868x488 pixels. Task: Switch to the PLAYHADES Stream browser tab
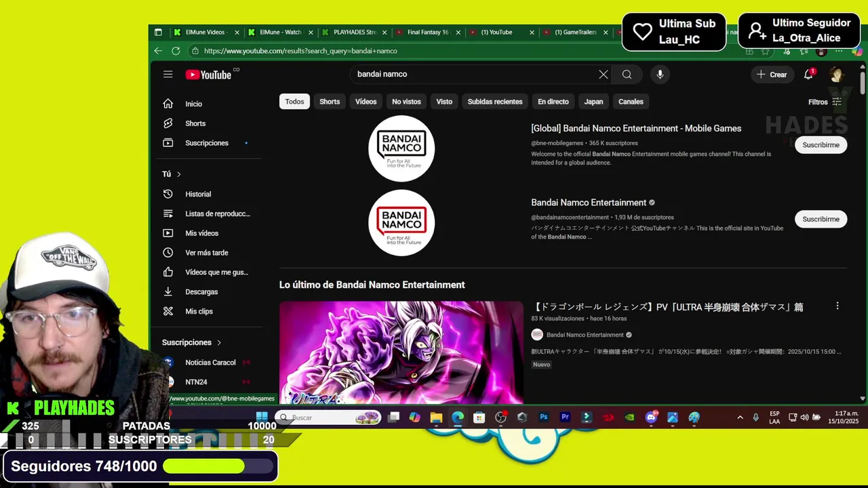354,32
